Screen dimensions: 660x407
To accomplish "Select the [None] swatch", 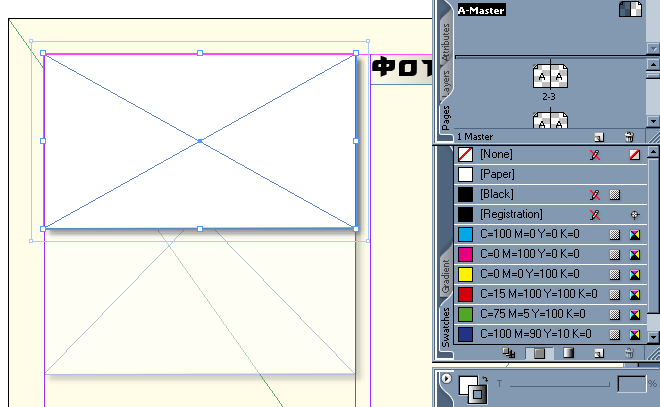I will (550, 154).
